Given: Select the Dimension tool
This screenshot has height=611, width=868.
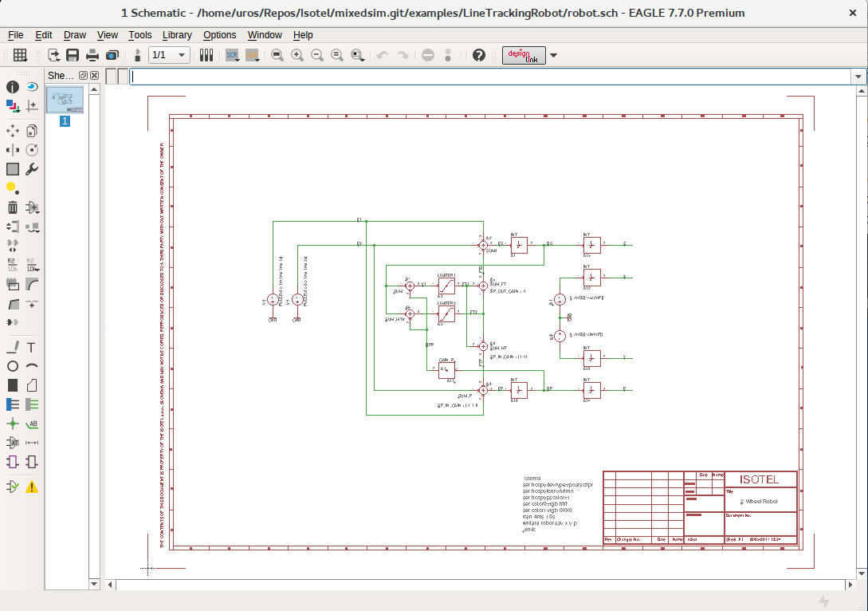Looking at the screenshot, I should pos(32,443).
